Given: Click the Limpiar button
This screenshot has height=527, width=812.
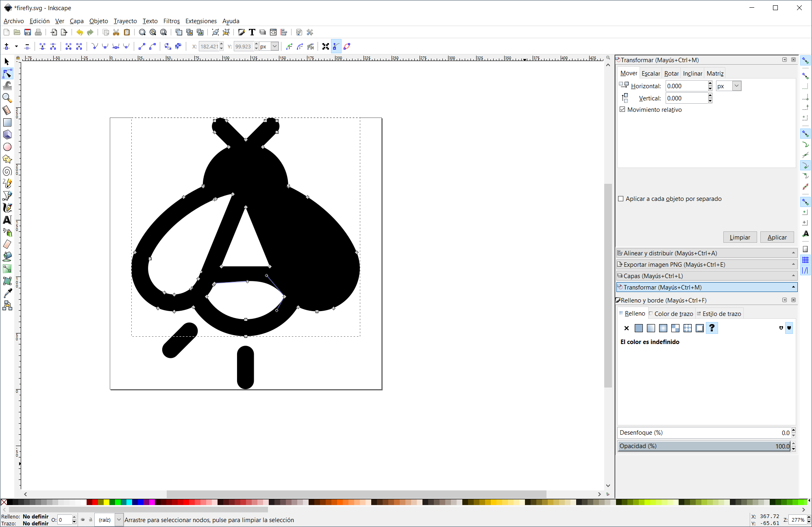Looking at the screenshot, I should tap(740, 237).
